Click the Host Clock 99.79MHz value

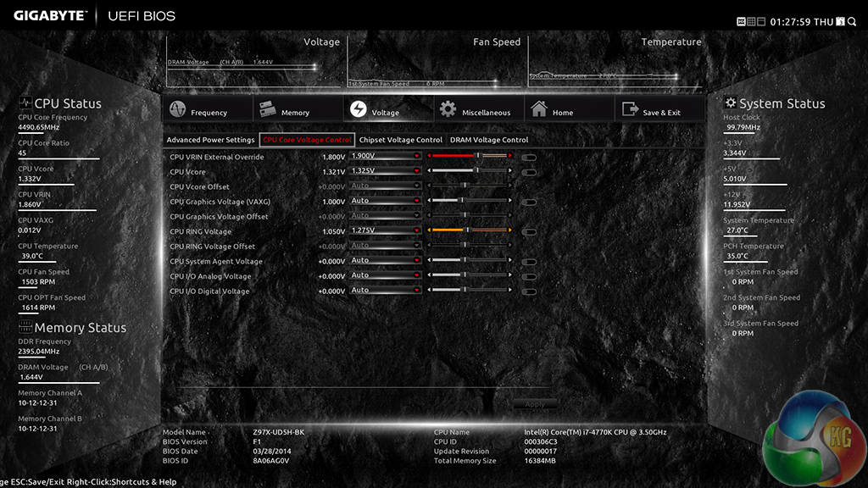point(743,127)
